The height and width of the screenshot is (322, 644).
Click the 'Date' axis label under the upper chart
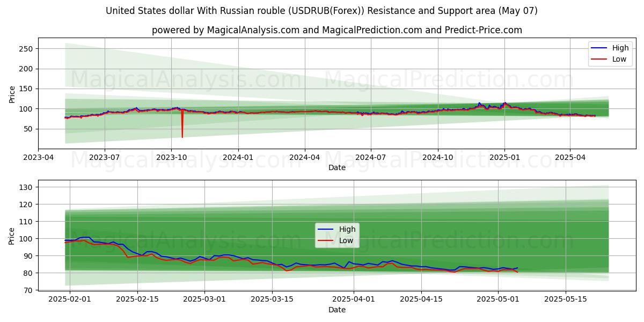tap(337, 168)
